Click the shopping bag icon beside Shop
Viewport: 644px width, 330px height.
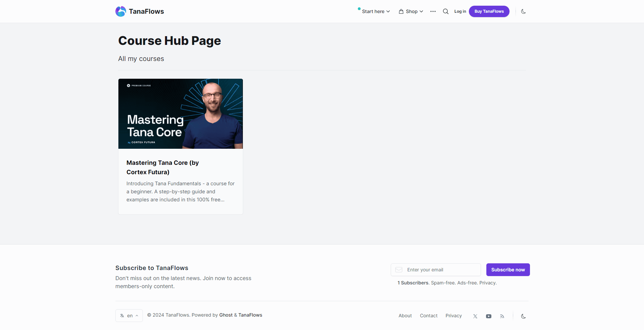[x=401, y=11]
